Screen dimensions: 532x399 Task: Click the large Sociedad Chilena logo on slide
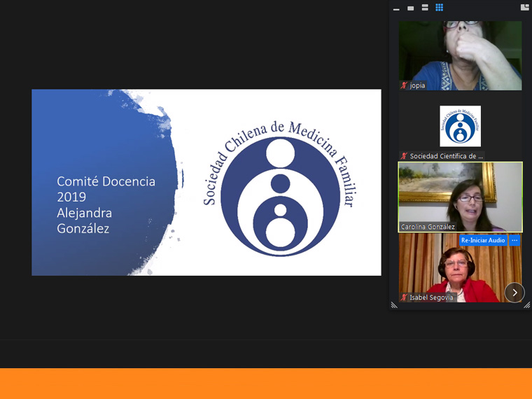point(280,189)
